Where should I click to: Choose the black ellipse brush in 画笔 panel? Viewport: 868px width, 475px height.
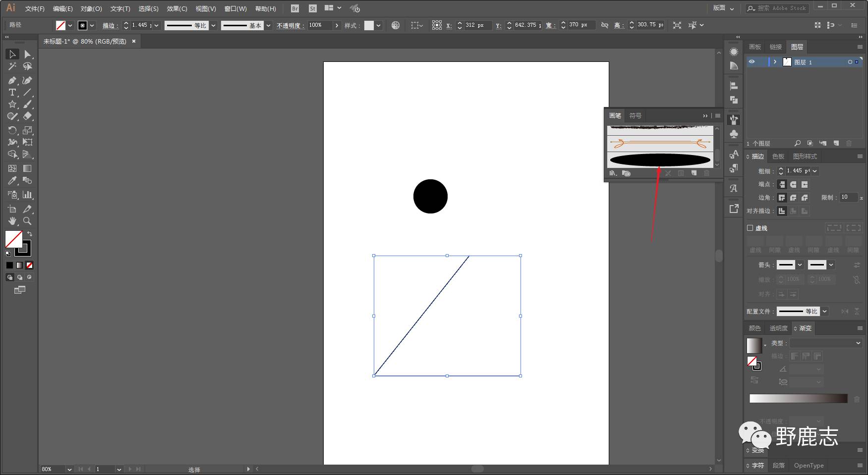pos(660,159)
